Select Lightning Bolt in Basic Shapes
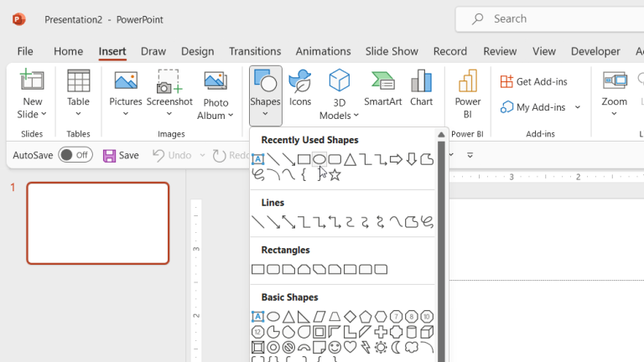 tap(365, 348)
